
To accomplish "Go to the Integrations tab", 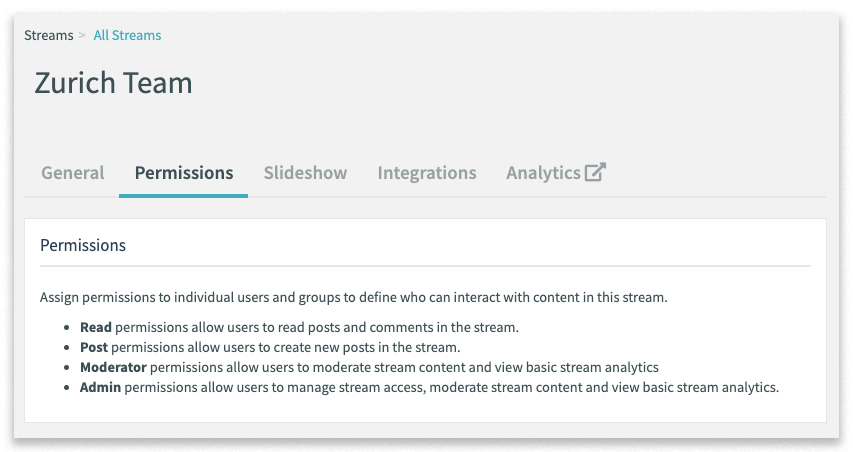I will click(x=427, y=173).
